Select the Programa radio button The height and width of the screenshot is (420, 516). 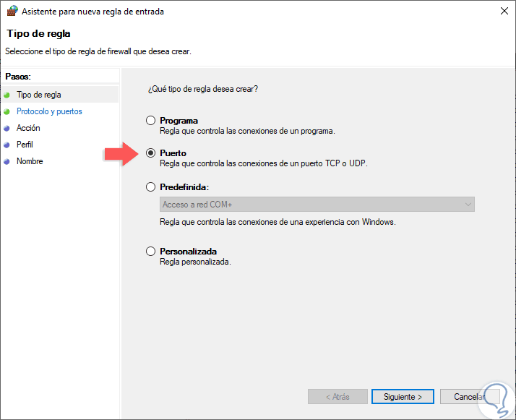pos(150,121)
